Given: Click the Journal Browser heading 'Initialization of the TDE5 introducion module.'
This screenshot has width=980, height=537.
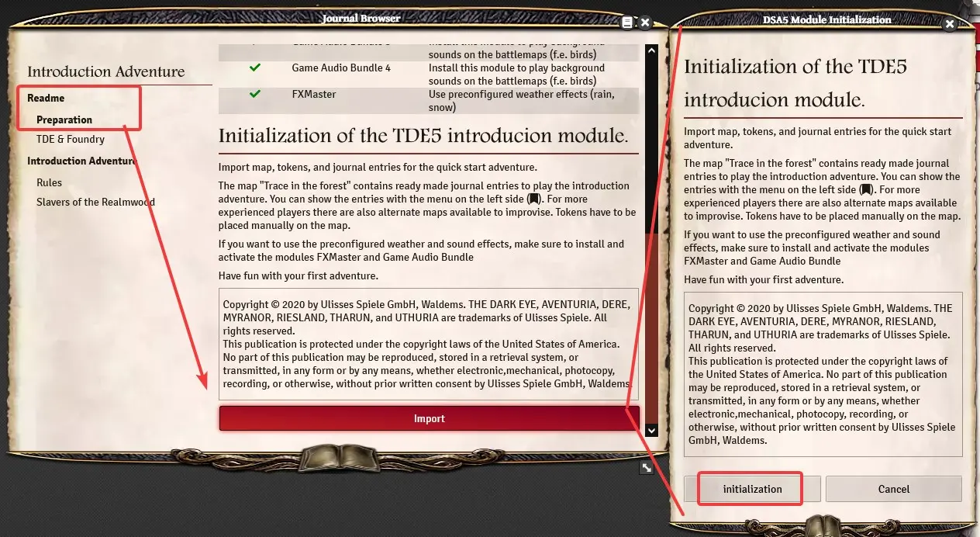Looking at the screenshot, I should (x=423, y=135).
